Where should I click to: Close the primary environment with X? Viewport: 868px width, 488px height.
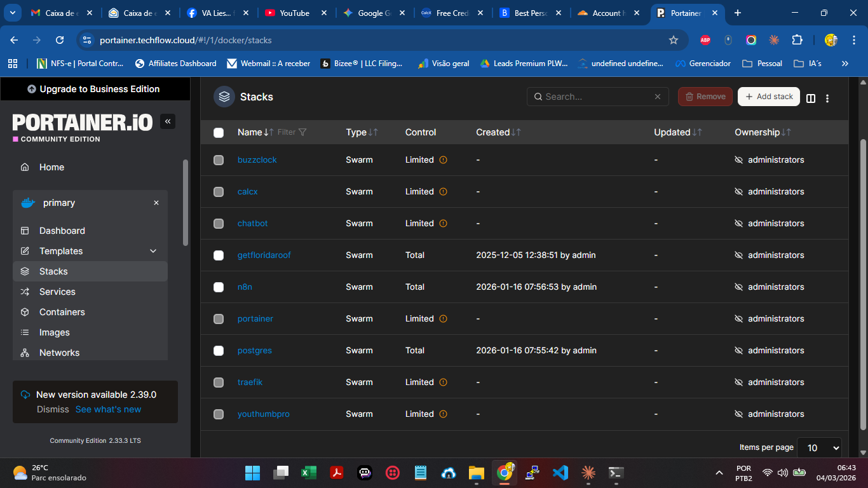(156, 203)
